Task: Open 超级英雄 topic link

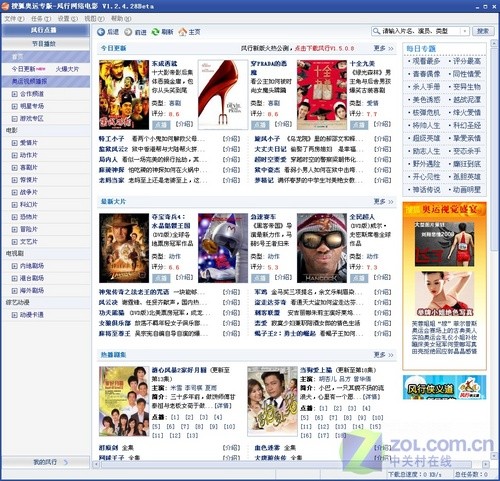Action: pyautogui.click(x=426, y=138)
